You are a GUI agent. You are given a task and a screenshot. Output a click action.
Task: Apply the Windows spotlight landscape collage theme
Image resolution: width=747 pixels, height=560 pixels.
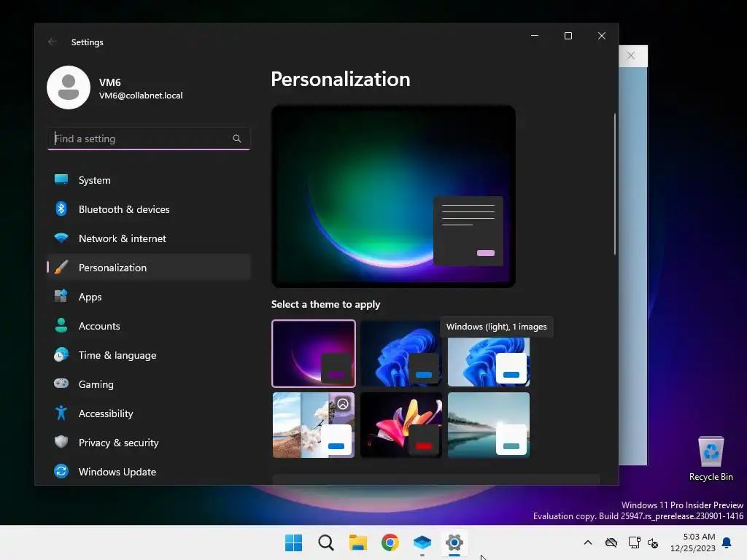[x=314, y=425]
